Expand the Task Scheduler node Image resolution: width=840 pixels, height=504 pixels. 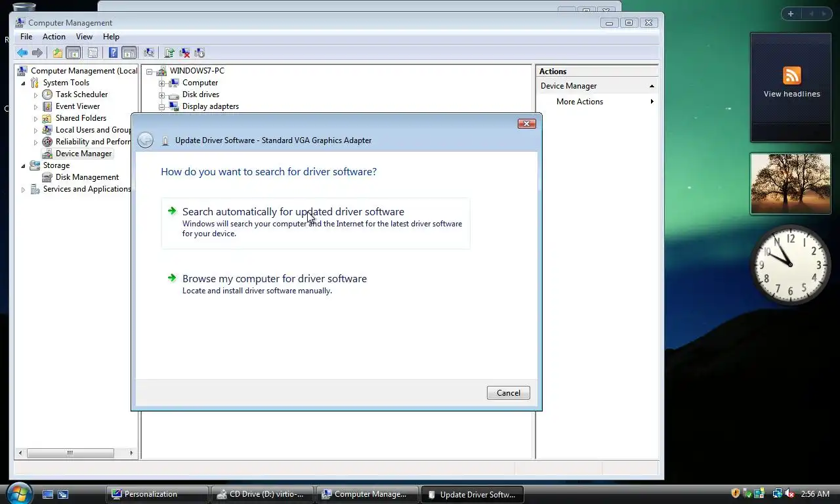pos(36,95)
